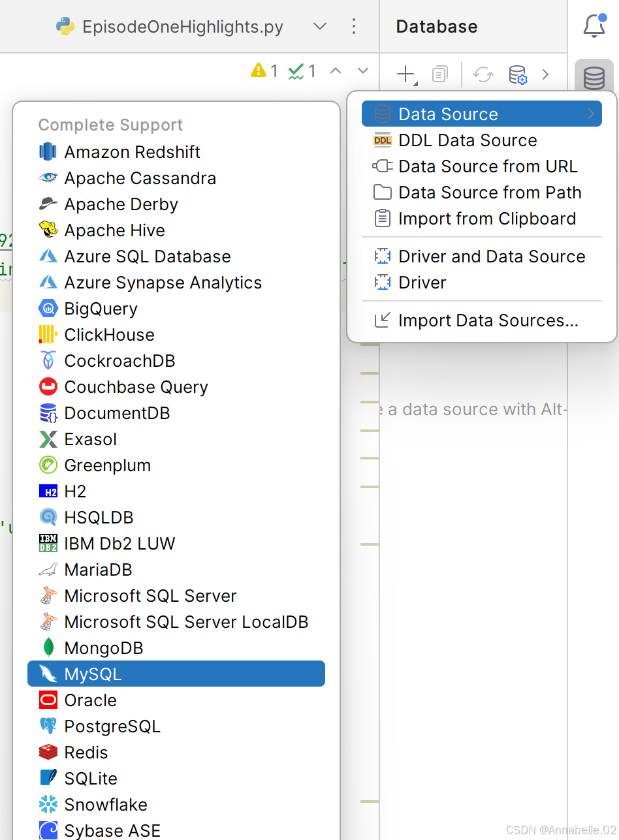619x840 pixels.
Task: Select the Driver menu item
Action: pyautogui.click(x=482, y=283)
